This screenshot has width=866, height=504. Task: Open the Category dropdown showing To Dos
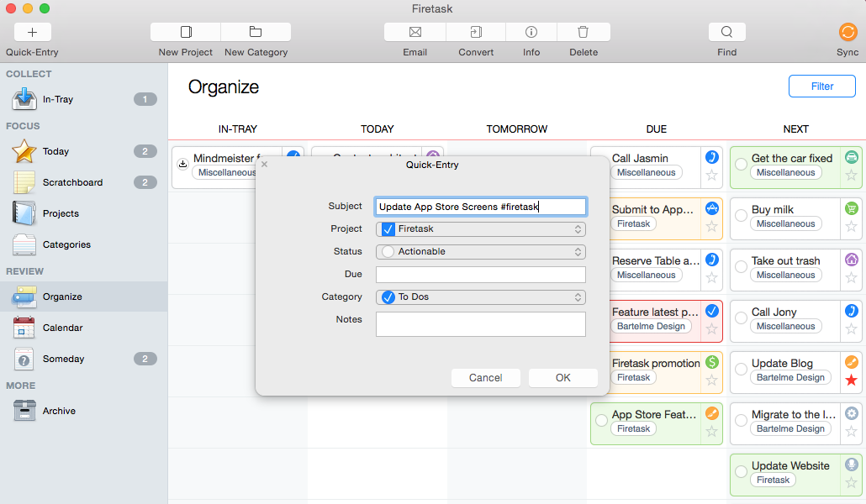[480, 297]
